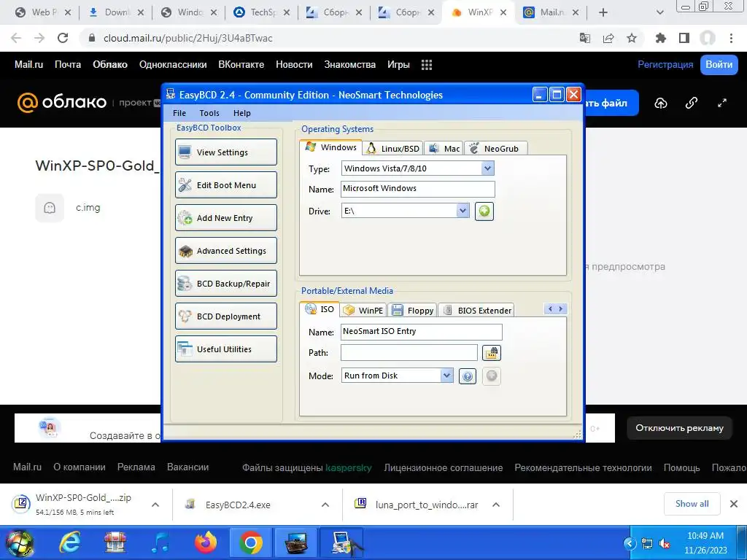This screenshot has width=747, height=560.
Task: Select Add New Entry toolbox button
Action: point(226,217)
